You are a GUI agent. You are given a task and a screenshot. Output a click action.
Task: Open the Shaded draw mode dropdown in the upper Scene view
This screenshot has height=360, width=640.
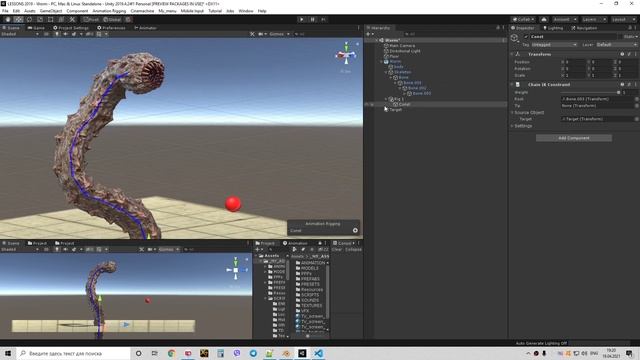pos(20,34)
